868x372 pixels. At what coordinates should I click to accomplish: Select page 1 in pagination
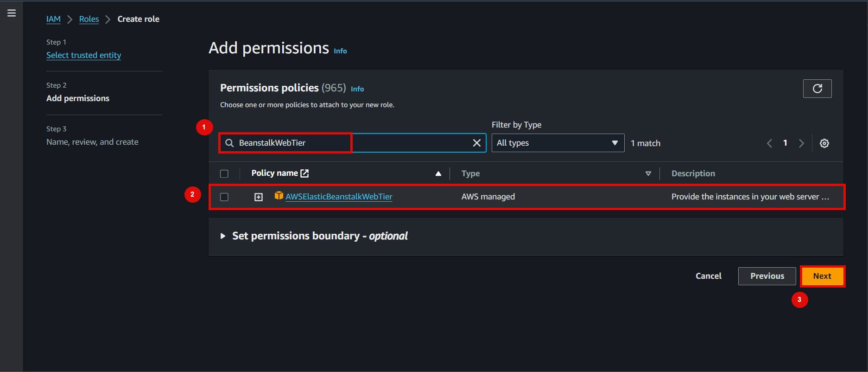(x=785, y=143)
